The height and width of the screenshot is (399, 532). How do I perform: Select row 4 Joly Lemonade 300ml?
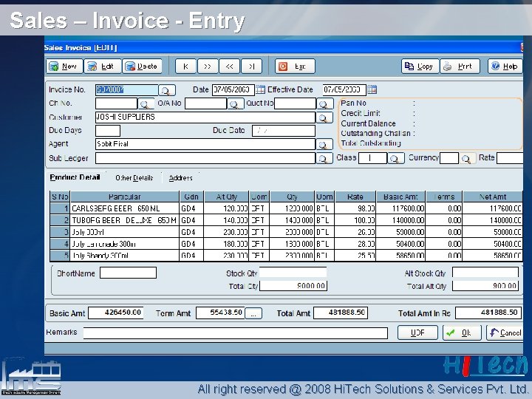point(286,244)
